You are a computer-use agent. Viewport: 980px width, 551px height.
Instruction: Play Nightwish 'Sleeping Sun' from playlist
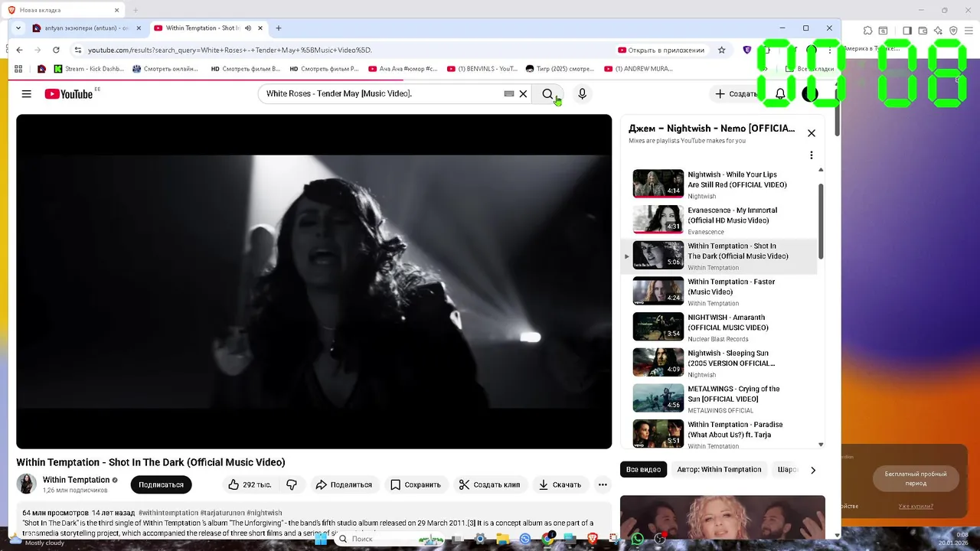[x=718, y=363]
